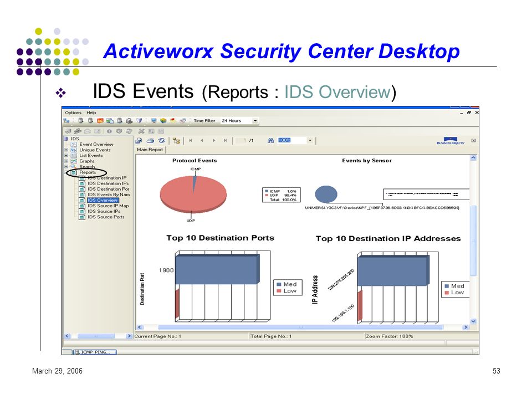This screenshot has width=532, height=399.
Task: Collapse the Search node
Action: coord(66,167)
